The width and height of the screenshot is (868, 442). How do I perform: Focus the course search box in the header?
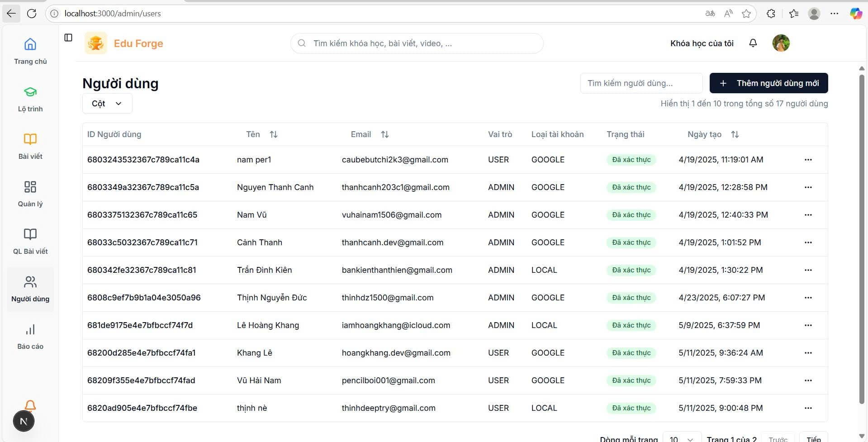(417, 43)
